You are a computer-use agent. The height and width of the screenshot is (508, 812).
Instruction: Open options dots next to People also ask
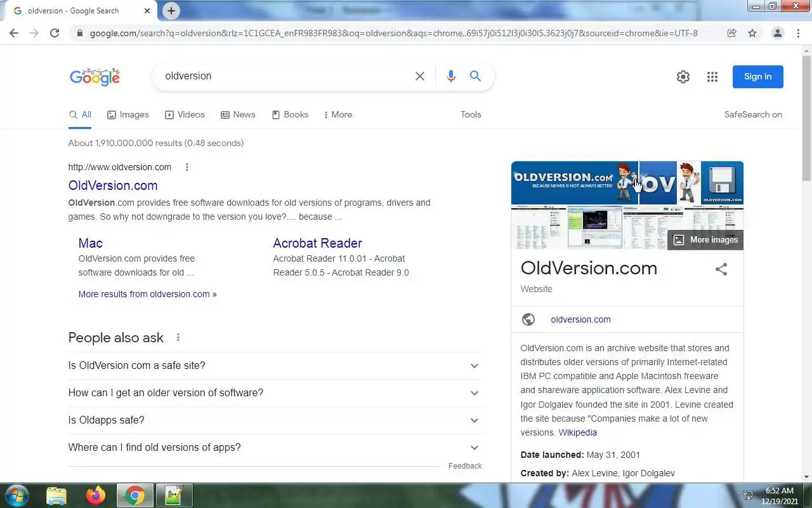tap(178, 338)
